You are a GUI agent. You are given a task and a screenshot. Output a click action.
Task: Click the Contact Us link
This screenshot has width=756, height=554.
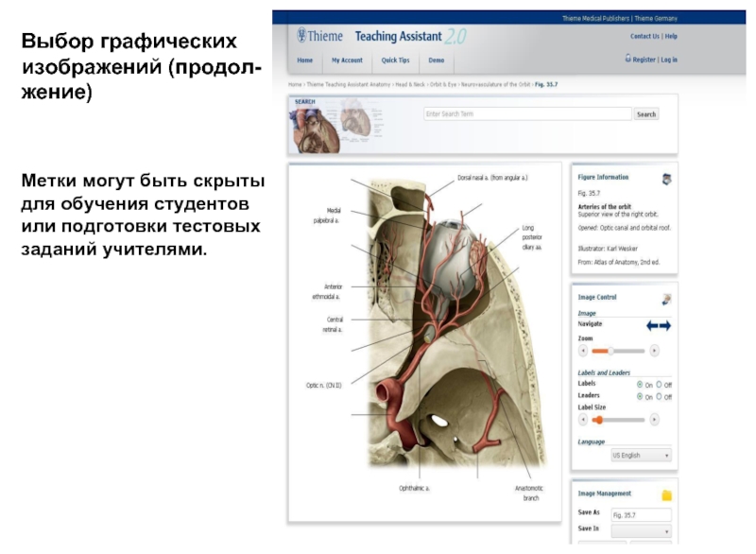point(644,36)
